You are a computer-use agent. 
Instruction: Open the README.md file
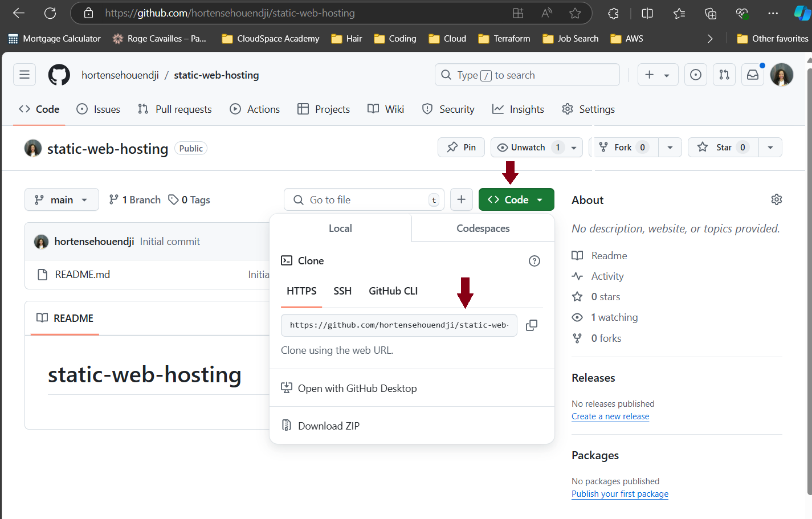(83, 275)
